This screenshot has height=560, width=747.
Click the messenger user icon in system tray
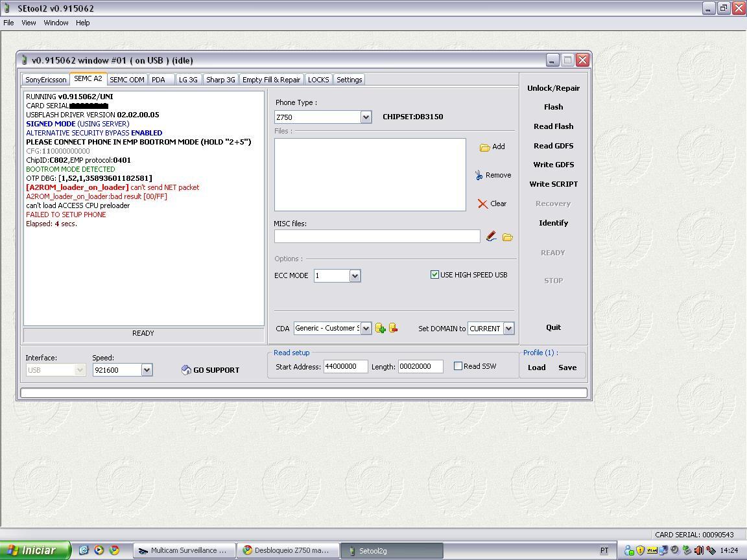coord(629,550)
